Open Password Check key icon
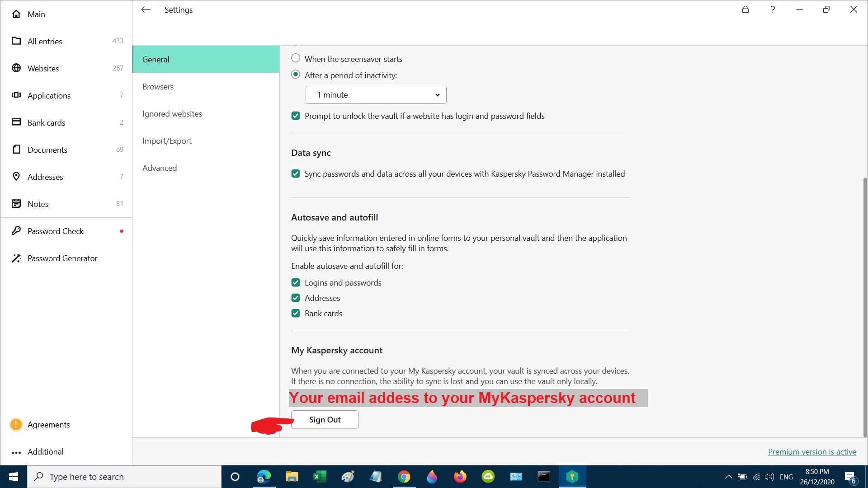 point(16,231)
